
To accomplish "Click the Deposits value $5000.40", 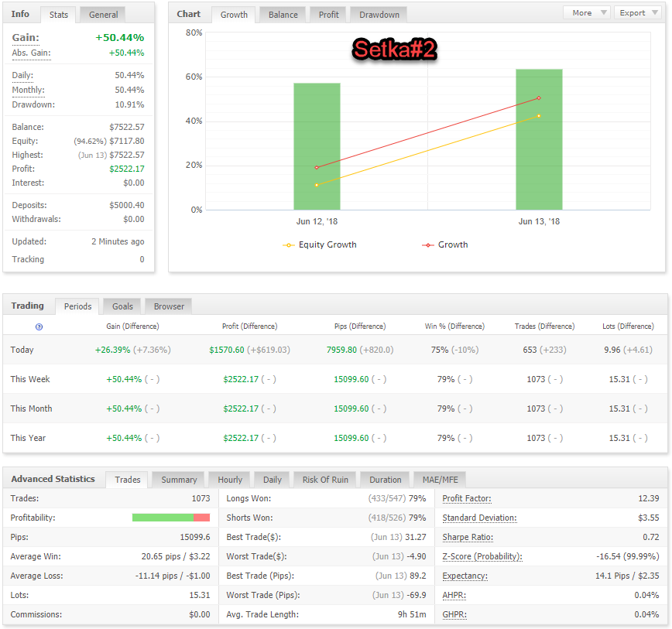I will pos(126,206).
